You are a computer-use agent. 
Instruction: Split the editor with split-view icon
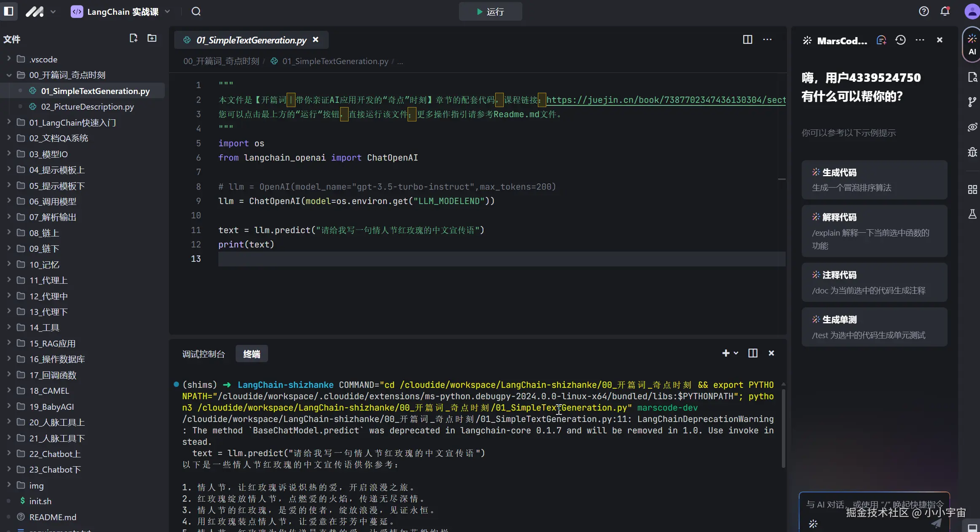point(747,40)
